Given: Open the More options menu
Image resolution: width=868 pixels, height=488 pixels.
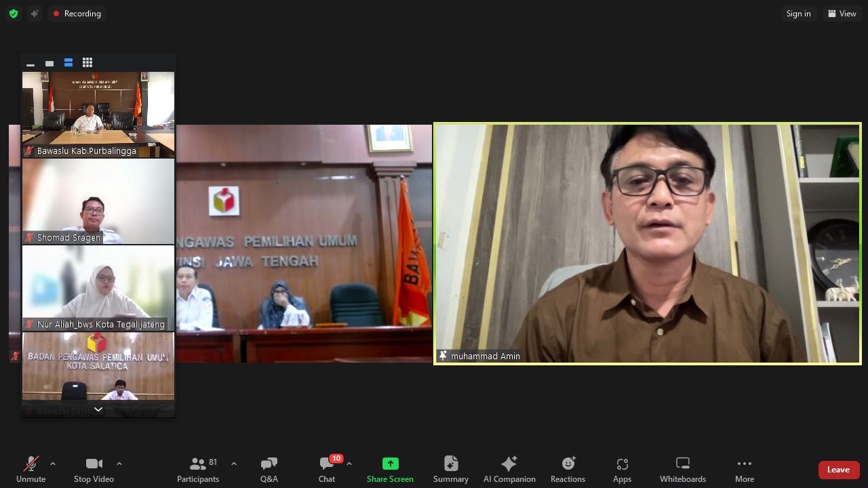Looking at the screenshot, I should click(x=744, y=469).
